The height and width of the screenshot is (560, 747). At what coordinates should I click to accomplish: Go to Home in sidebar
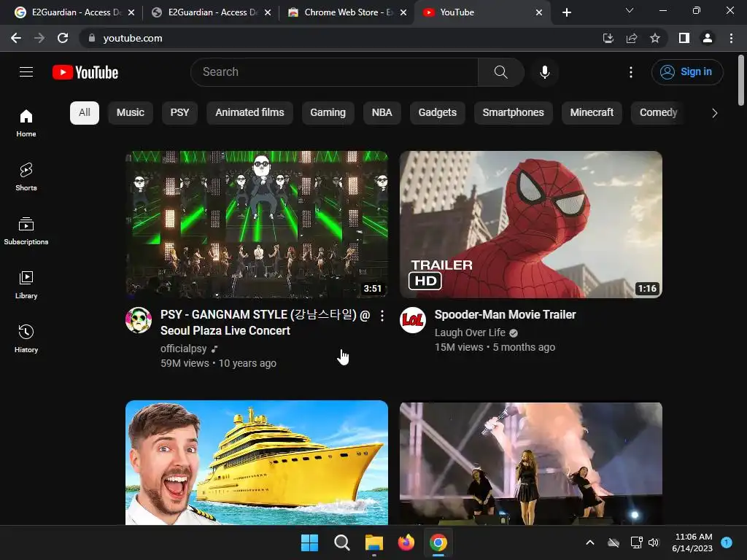point(26,122)
